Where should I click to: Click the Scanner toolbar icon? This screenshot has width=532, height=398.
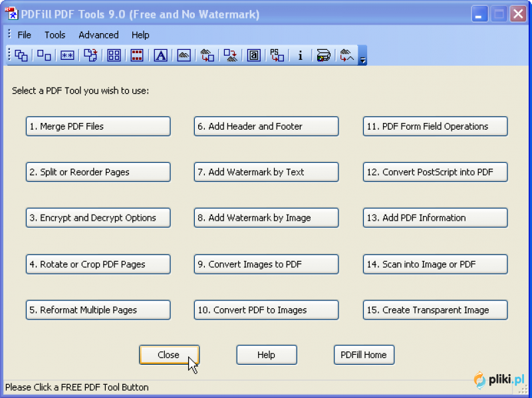click(323, 55)
